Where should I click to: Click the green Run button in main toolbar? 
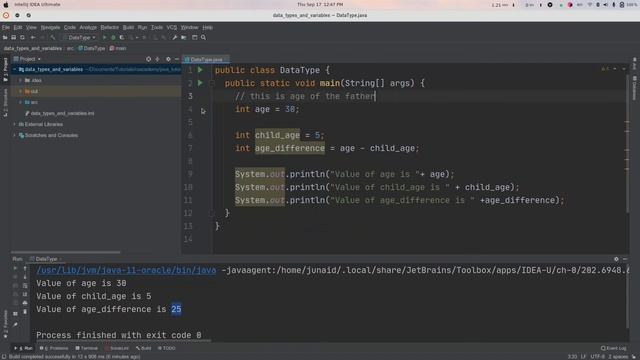[104, 38]
